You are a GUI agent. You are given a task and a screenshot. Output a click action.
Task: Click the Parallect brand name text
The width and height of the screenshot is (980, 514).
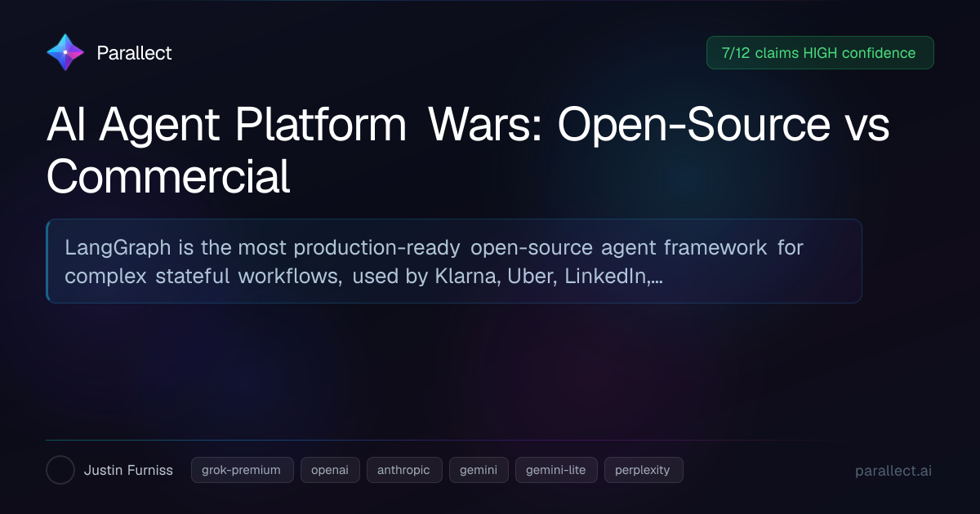(x=134, y=53)
